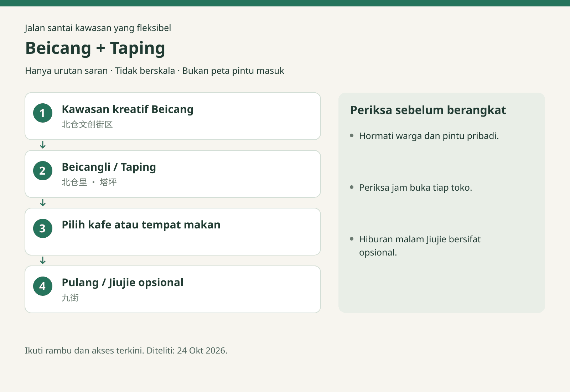
Task: Click 'Hiburan malam Jiujie bersifat opsional.' item
Action: click(x=420, y=246)
